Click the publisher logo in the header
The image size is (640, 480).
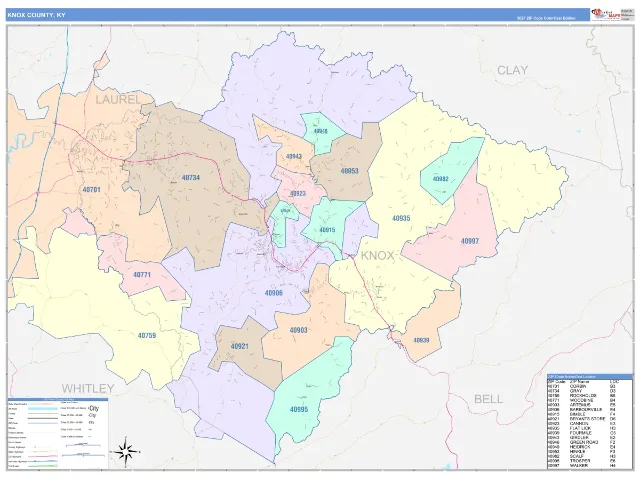click(606, 14)
